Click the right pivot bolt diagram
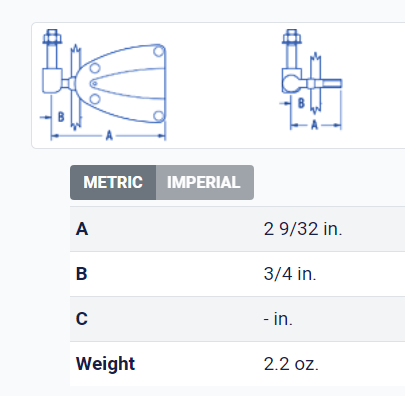This screenshot has height=396, width=405. click(x=311, y=80)
